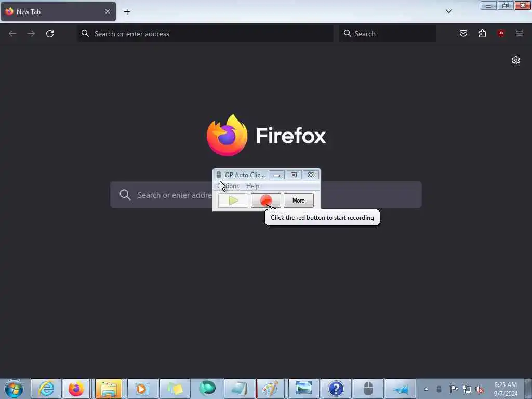Focus the top address bar field
532x399 pixels.
[205, 34]
